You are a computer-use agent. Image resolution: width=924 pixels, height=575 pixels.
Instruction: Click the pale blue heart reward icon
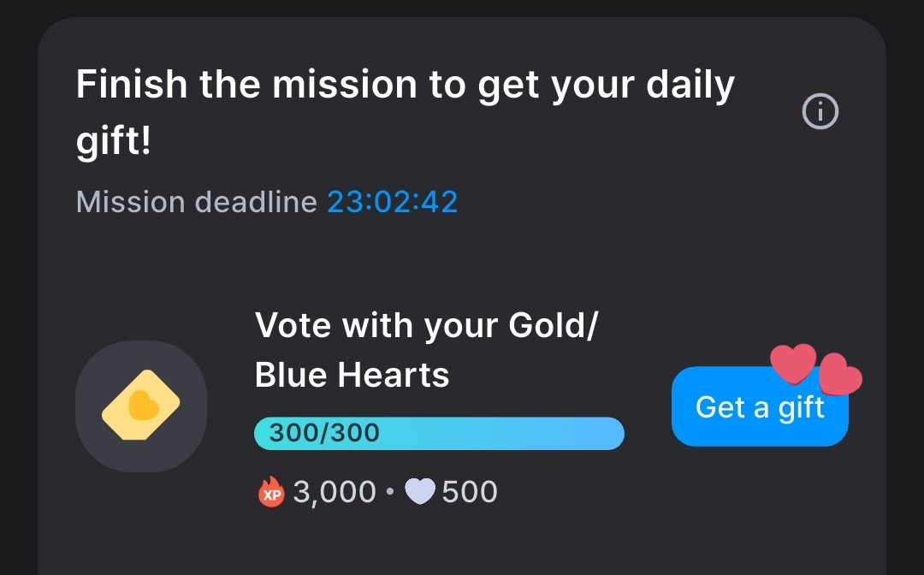pyautogui.click(x=420, y=491)
